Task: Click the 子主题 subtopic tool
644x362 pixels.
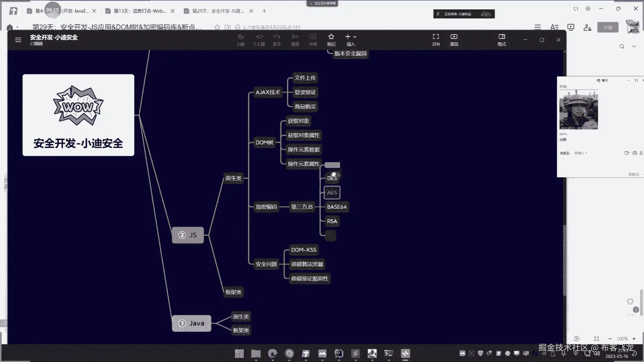Action: [x=259, y=39]
